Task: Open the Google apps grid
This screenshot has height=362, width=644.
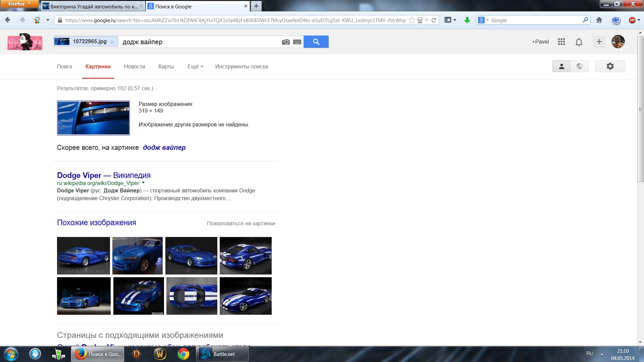Action: click(x=561, y=42)
